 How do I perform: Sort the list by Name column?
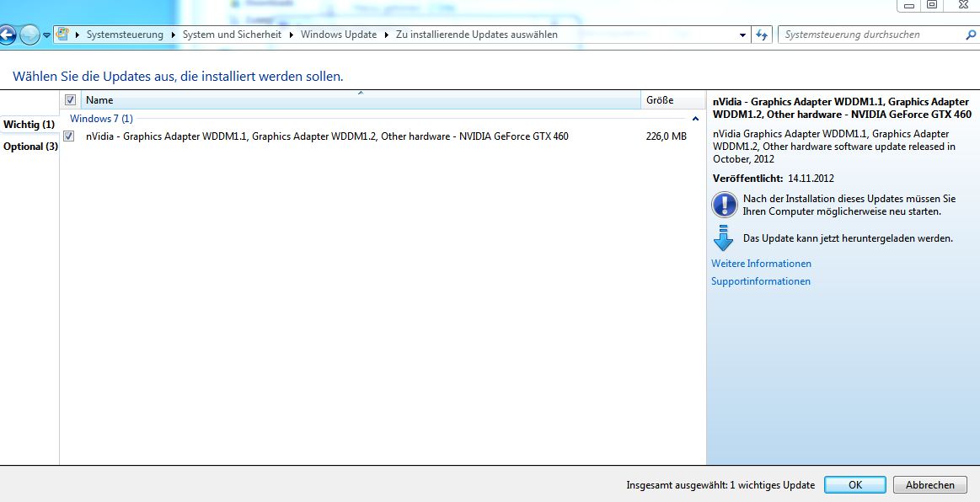coord(361,100)
